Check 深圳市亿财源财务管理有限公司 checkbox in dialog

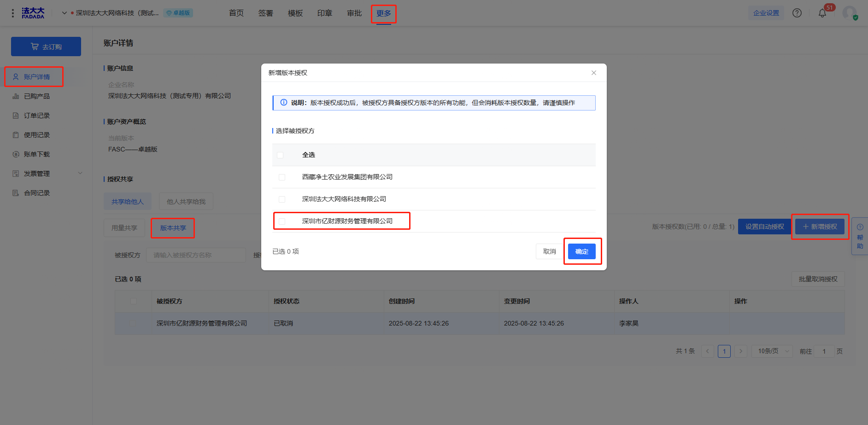click(282, 221)
